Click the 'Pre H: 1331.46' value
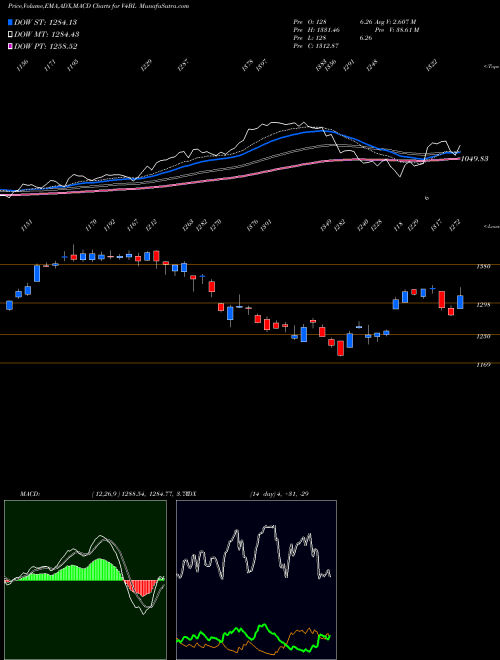Viewport: 500px width, 660px height. click(316, 30)
